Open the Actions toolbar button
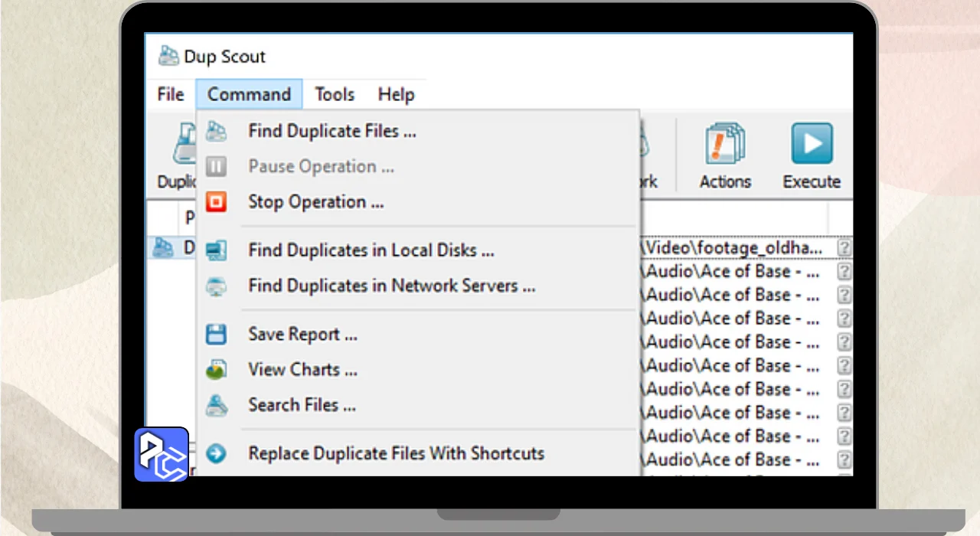 point(724,156)
